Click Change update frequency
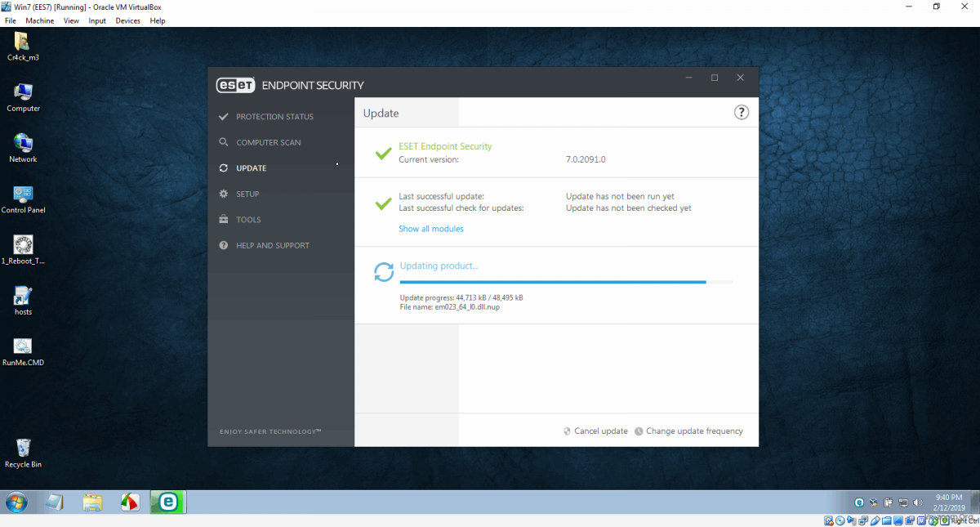980x527 pixels. click(693, 431)
